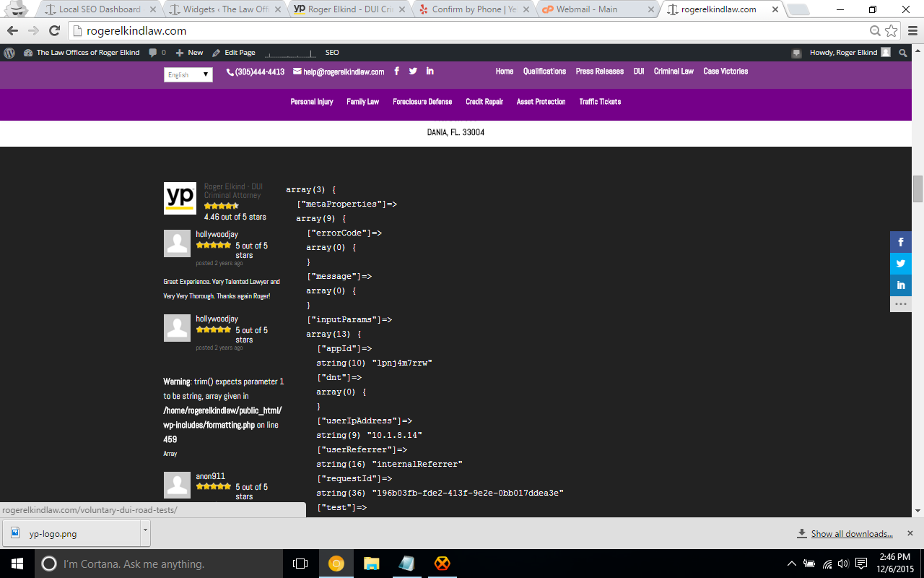Open the yp-logo.png downloaded file
This screenshot has width=924, height=578.
(70, 533)
